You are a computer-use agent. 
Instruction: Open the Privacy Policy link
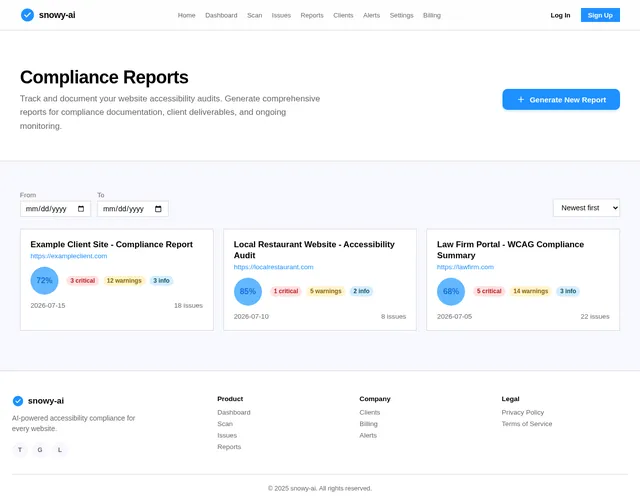pos(523,412)
